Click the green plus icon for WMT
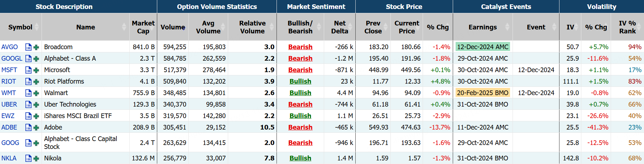The image size is (644, 164). click(36, 93)
